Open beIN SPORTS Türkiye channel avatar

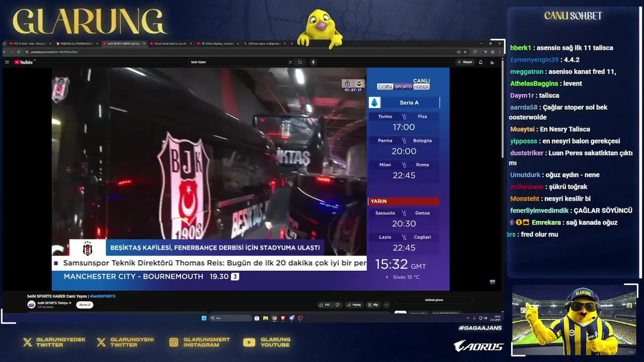[31, 305]
